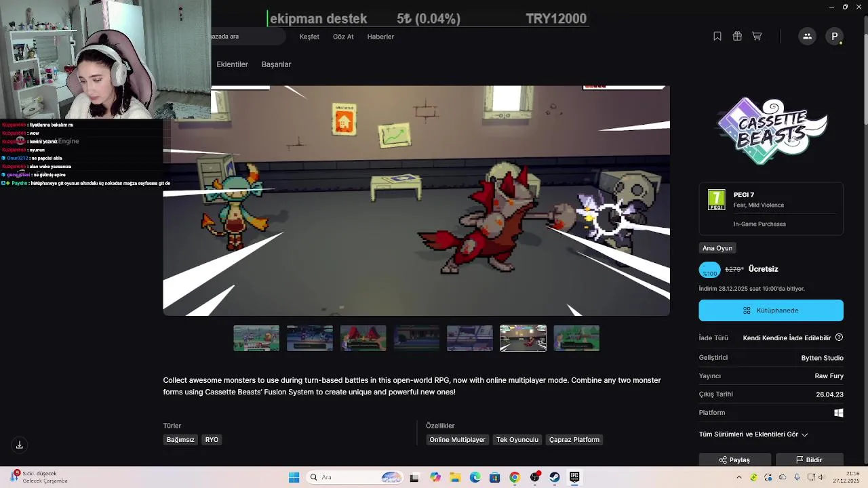Click the main game screenshot preview
This screenshot has height=488, width=868.
[416, 201]
